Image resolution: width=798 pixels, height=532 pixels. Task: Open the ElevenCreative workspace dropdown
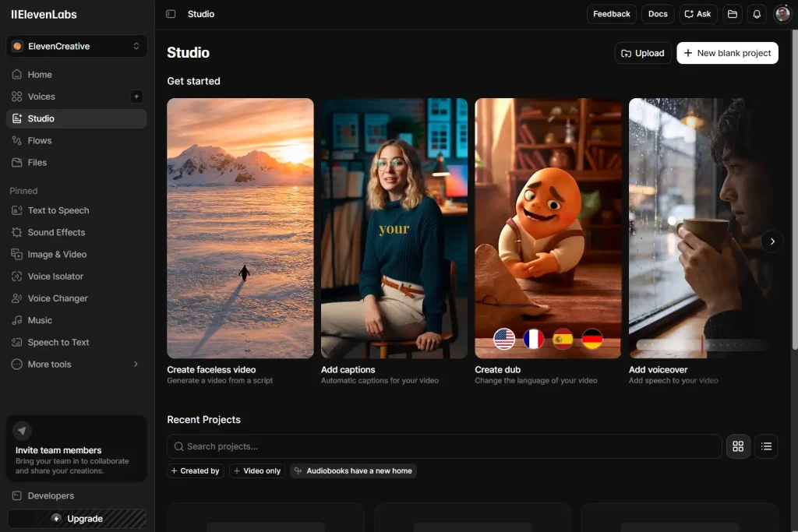76,46
